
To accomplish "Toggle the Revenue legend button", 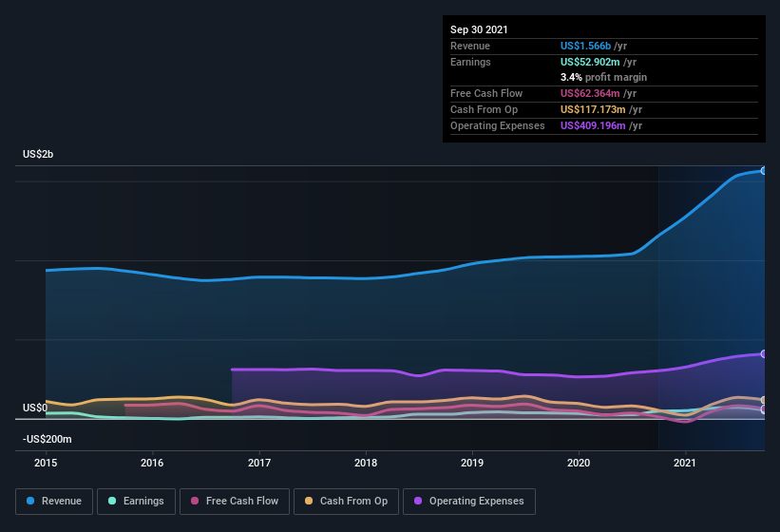I will pyautogui.click(x=54, y=502).
